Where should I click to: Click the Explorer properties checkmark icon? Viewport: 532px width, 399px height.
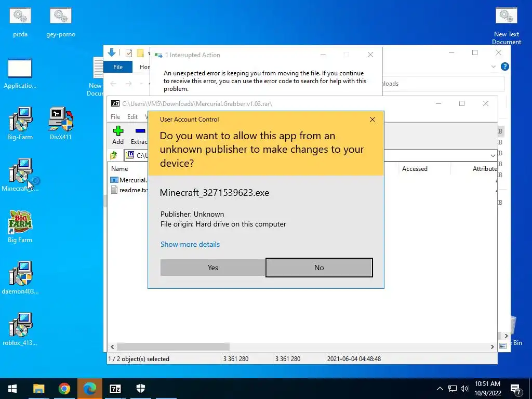pos(129,54)
